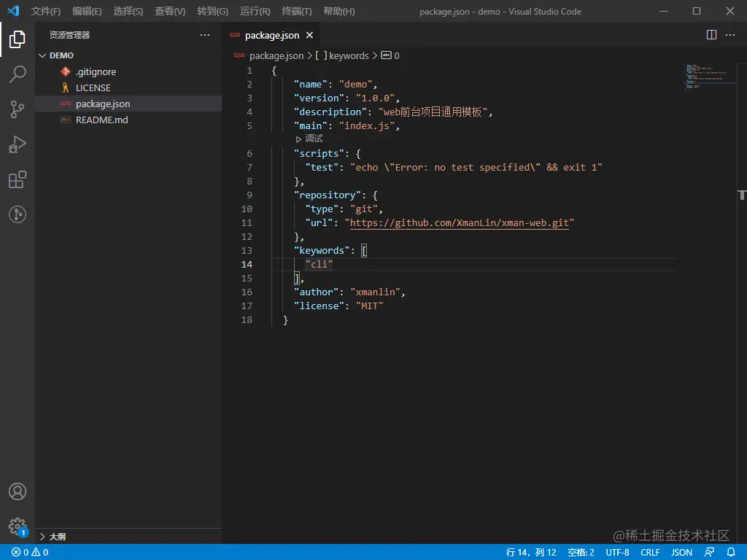The image size is (747, 560).
Task: Follow the github.com/XmanLin/xman-web.git URL
Action: point(460,223)
